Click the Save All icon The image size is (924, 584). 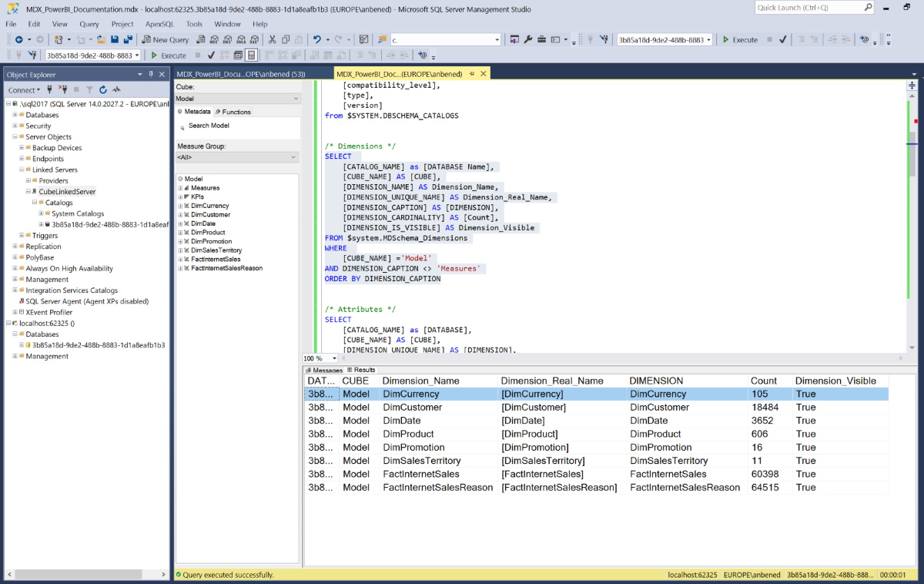click(128, 39)
